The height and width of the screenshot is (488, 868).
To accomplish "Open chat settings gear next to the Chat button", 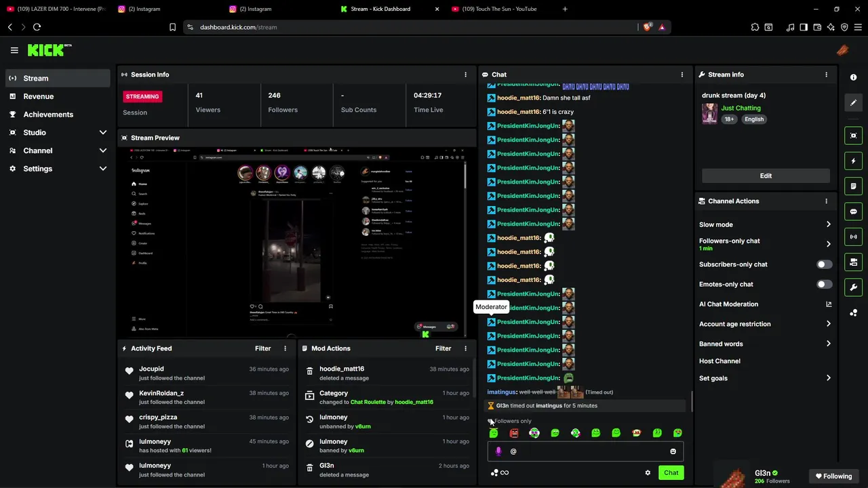I will (648, 473).
